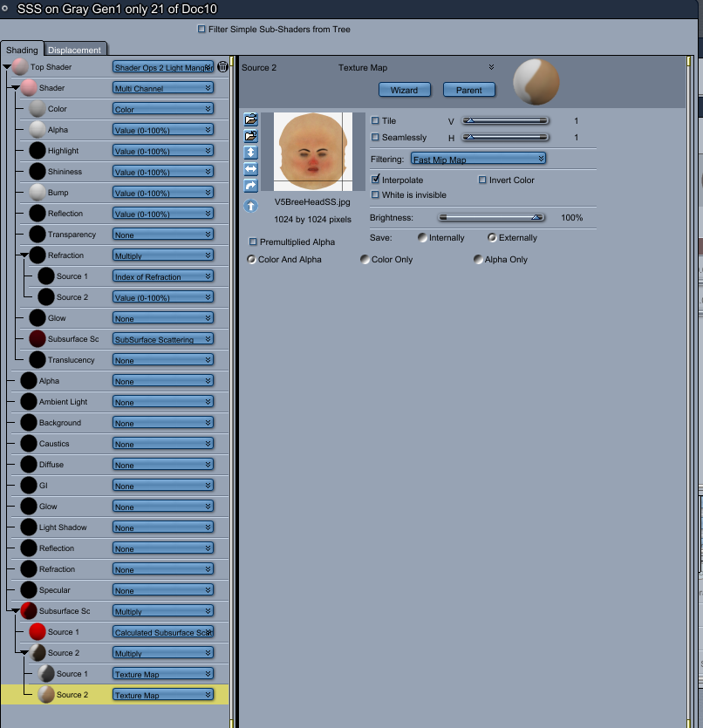
Task: Click the Wizard button
Action: click(404, 90)
